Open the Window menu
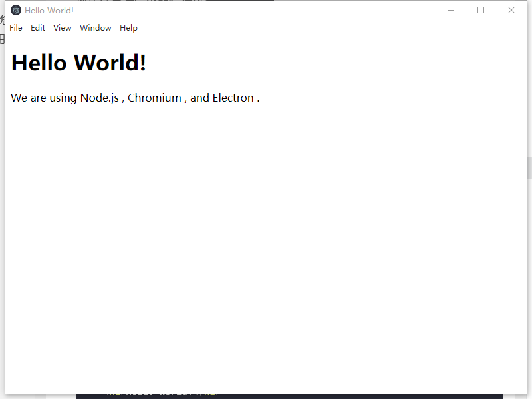Screen dimensions: 532x399 (x=95, y=28)
